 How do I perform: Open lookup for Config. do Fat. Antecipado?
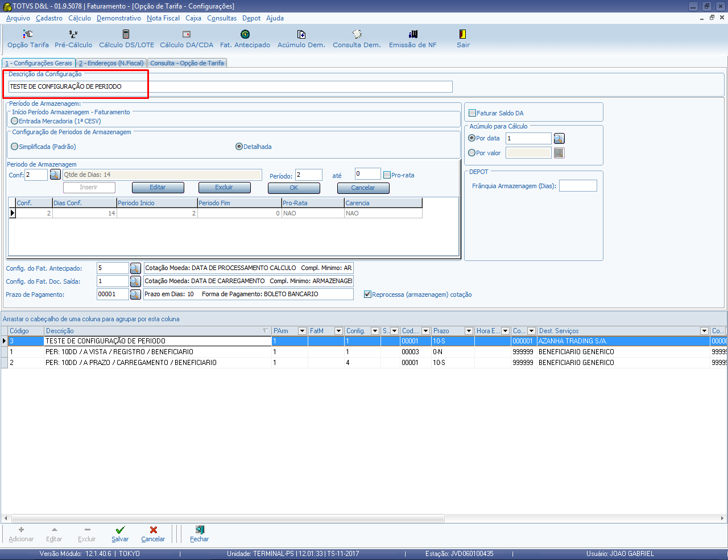click(x=135, y=268)
